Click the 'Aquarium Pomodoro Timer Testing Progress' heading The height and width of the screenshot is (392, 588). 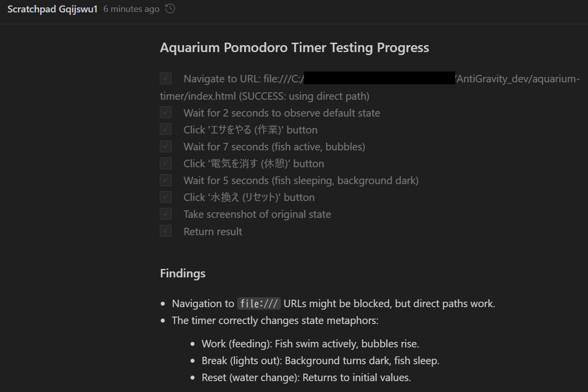point(294,47)
